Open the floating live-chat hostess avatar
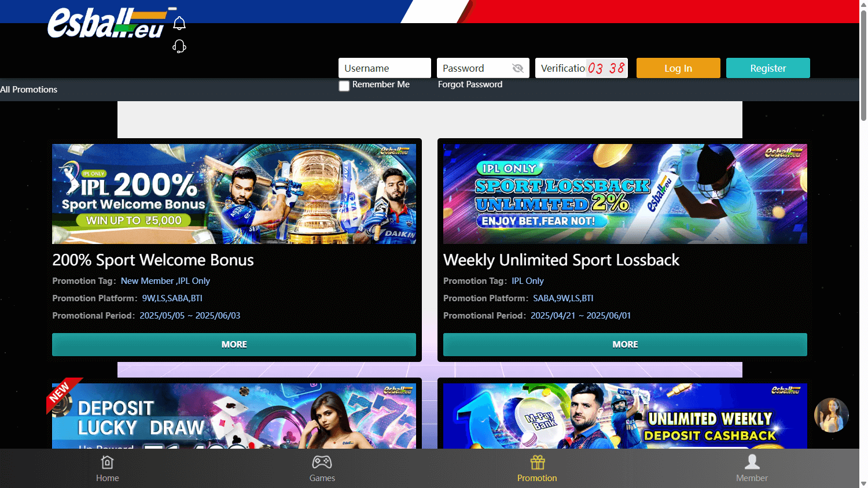The image size is (868, 488). pos(832,415)
